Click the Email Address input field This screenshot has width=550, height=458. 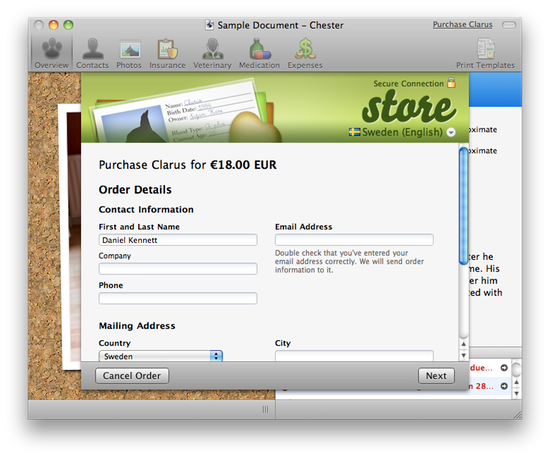354,240
